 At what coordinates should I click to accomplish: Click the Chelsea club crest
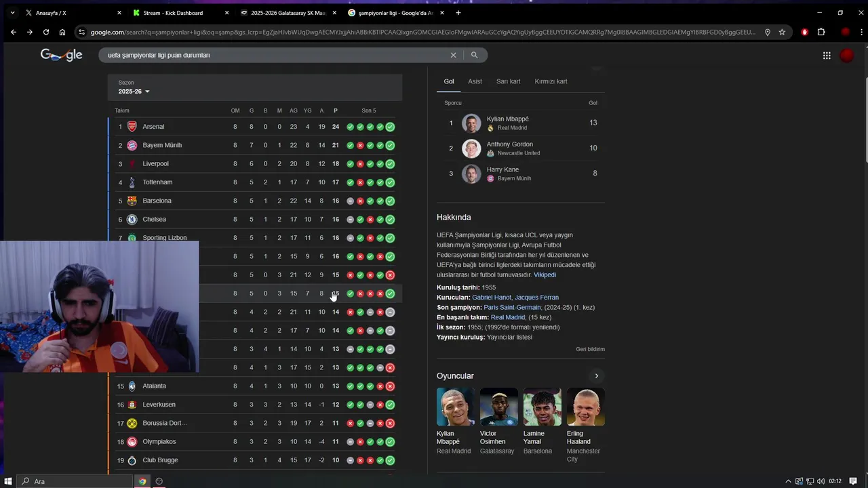[x=132, y=220]
